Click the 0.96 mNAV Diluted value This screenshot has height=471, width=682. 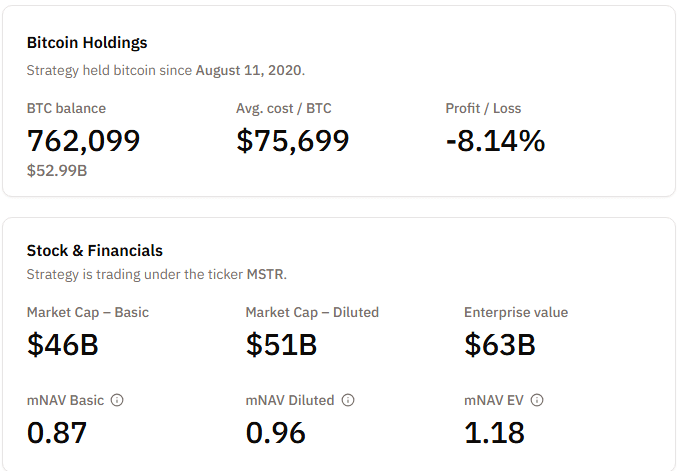coord(275,433)
